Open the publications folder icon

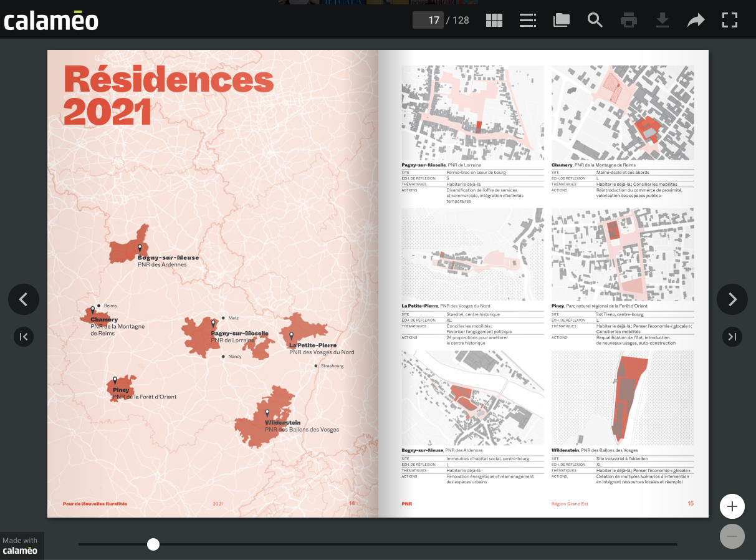562,20
